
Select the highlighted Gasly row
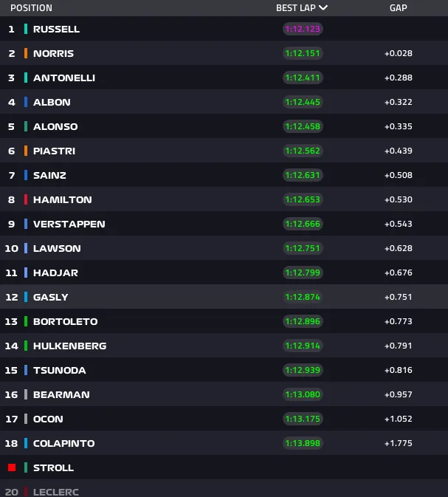pyautogui.click(x=224, y=297)
